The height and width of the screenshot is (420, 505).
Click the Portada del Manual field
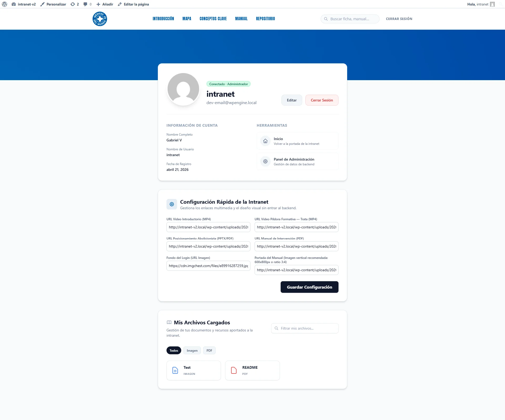click(x=296, y=270)
